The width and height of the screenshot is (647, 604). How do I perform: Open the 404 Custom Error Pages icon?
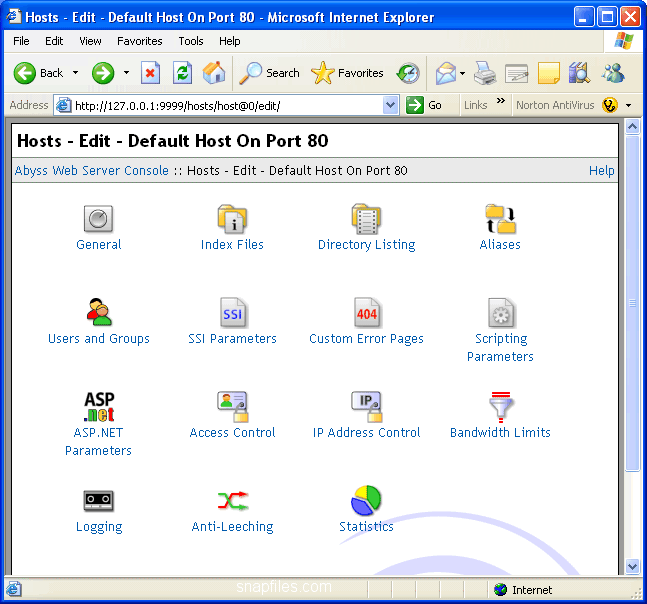click(x=366, y=312)
